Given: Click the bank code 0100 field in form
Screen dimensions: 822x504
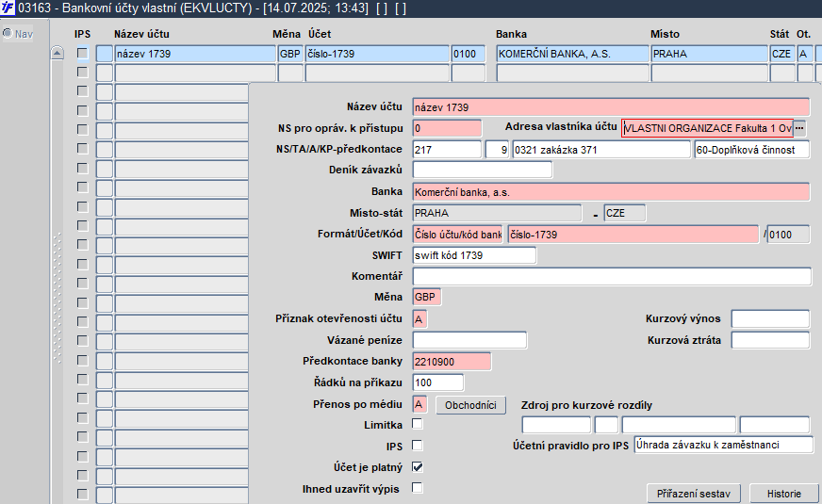Looking at the screenshot, I should click(x=788, y=235).
